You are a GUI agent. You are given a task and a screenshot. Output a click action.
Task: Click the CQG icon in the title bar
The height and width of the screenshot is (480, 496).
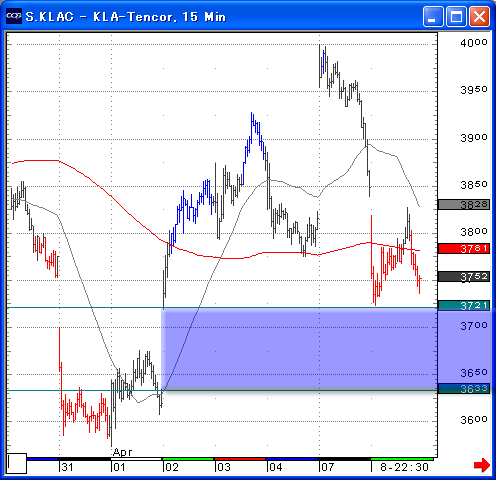pos(14,16)
